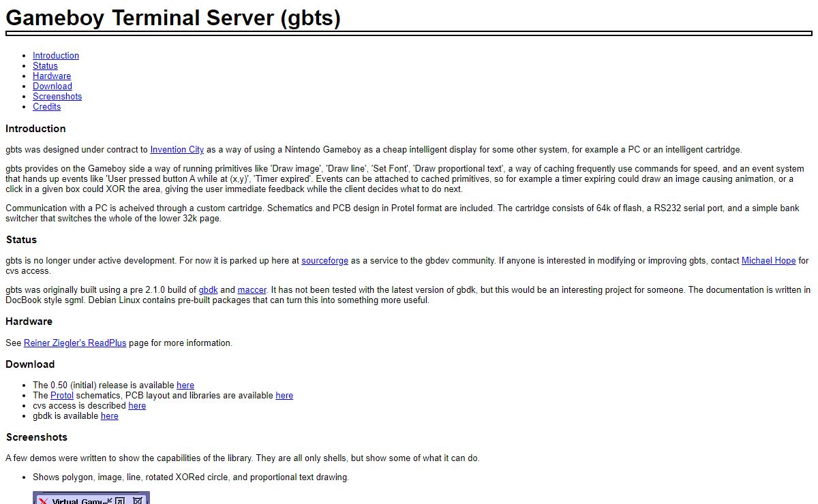The height and width of the screenshot is (504, 818).
Task: Click the 'here' link after 'gbdk is available'
Action: click(110, 416)
